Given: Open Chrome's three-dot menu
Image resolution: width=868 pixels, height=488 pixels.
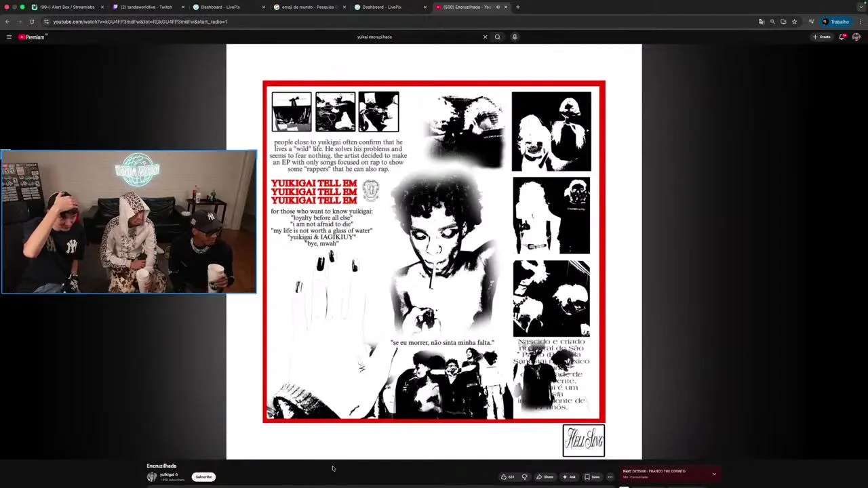Looking at the screenshot, I should click(x=860, y=22).
